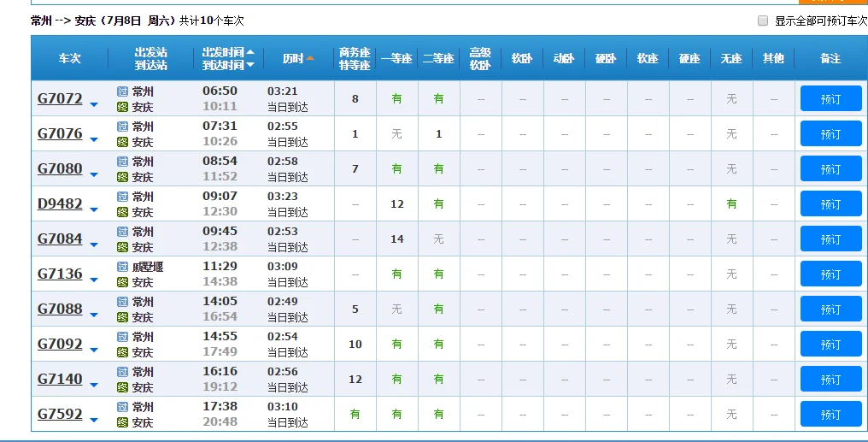The width and height of the screenshot is (868, 442).
Task: Click the 车次 column header
Action: [x=69, y=58]
